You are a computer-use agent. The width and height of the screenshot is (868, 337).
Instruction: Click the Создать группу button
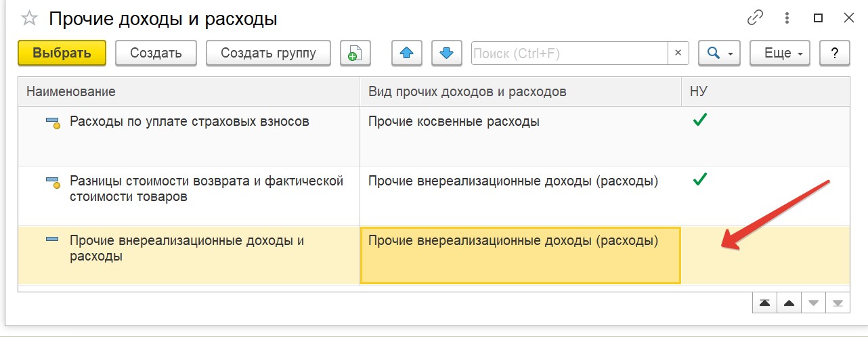point(269,53)
